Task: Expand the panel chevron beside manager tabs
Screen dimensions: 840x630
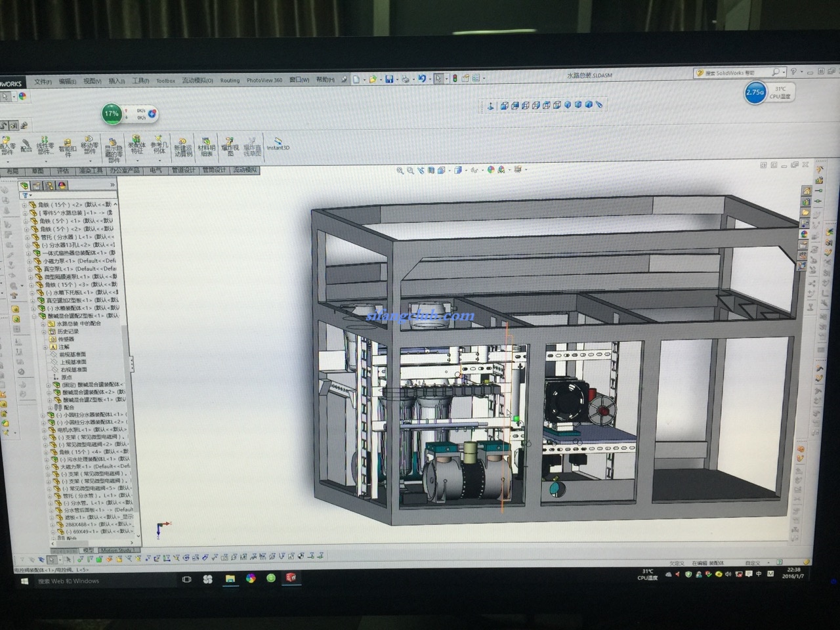Action: [112, 186]
